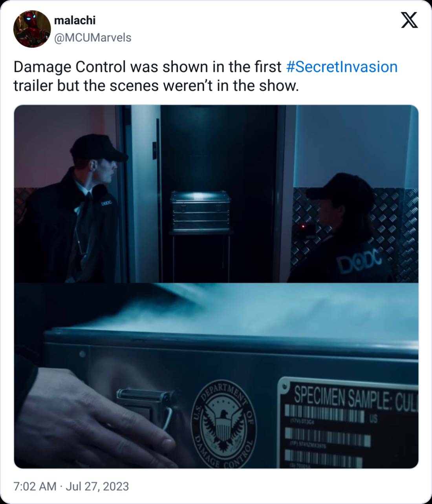Click the SPECIMEN SAMPLE label plate
This screenshot has width=432, height=504.
pos(348,423)
